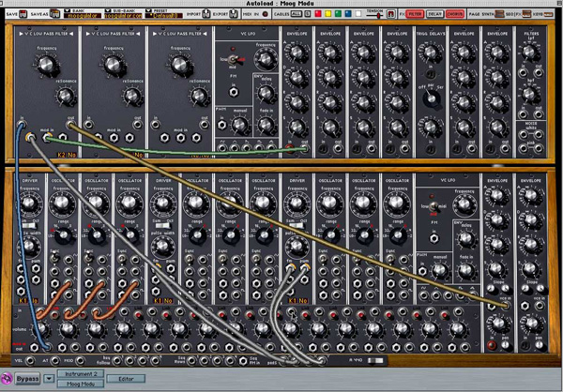Click the top VC LFO FM in jack
Viewport: 563px width, 392px height.
[x=234, y=92]
